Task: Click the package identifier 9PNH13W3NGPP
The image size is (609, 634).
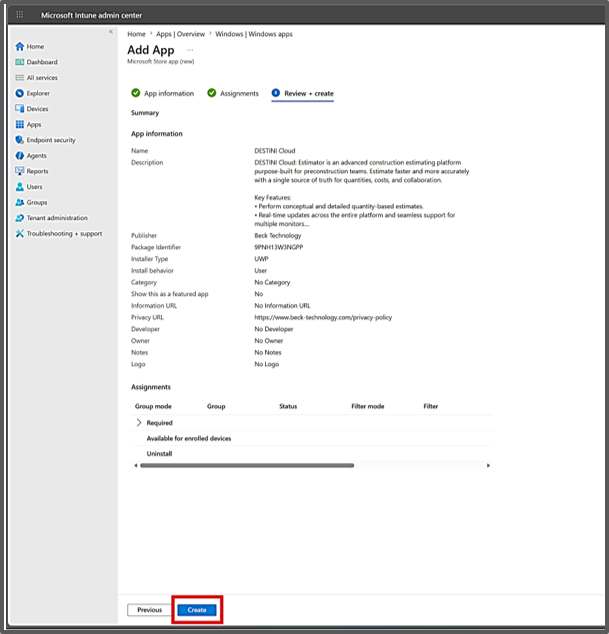Action: [279, 247]
